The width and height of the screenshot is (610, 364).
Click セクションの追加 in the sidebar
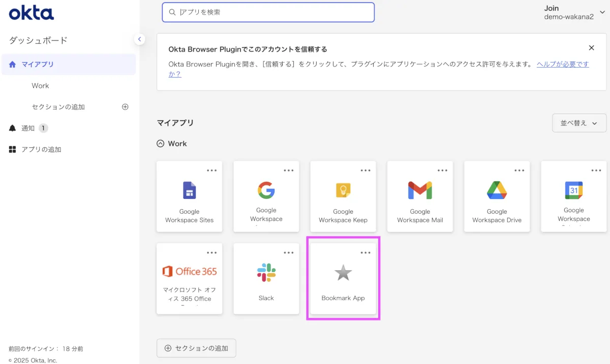pos(58,107)
